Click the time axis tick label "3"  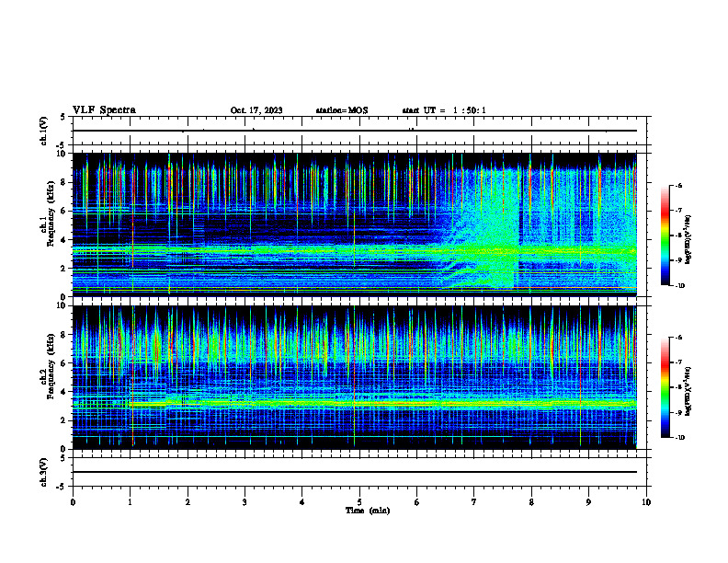coord(245,502)
